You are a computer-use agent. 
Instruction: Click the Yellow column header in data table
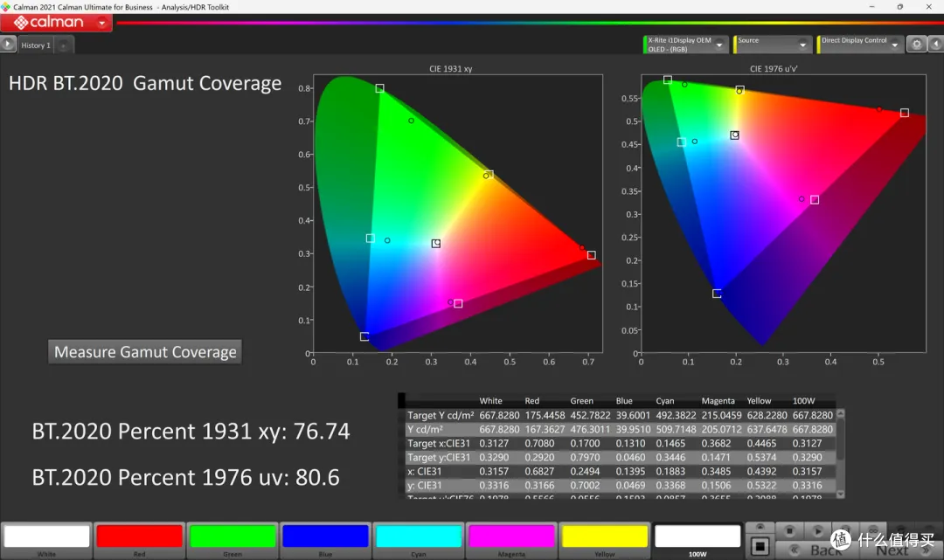759,401
